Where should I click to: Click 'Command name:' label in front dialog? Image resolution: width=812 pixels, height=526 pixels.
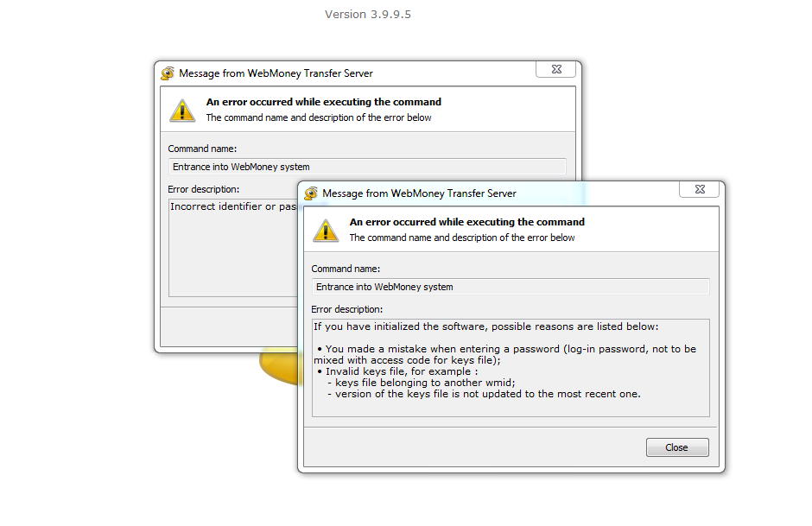click(x=346, y=269)
